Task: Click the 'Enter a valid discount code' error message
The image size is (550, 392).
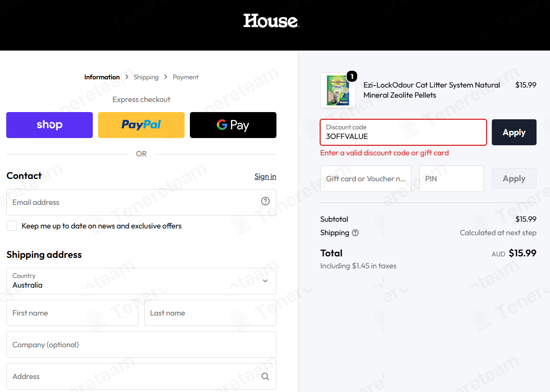Action: click(385, 153)
